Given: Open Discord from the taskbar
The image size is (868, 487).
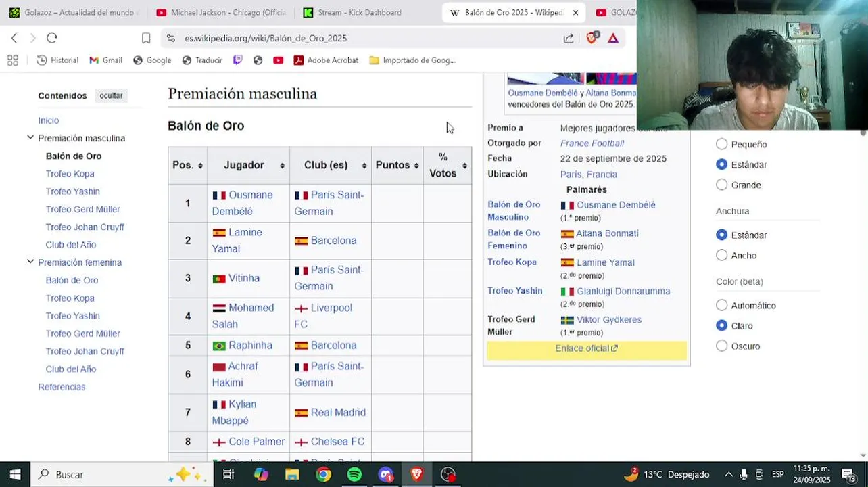Looking at the screenshot, I should pos(386,474).
